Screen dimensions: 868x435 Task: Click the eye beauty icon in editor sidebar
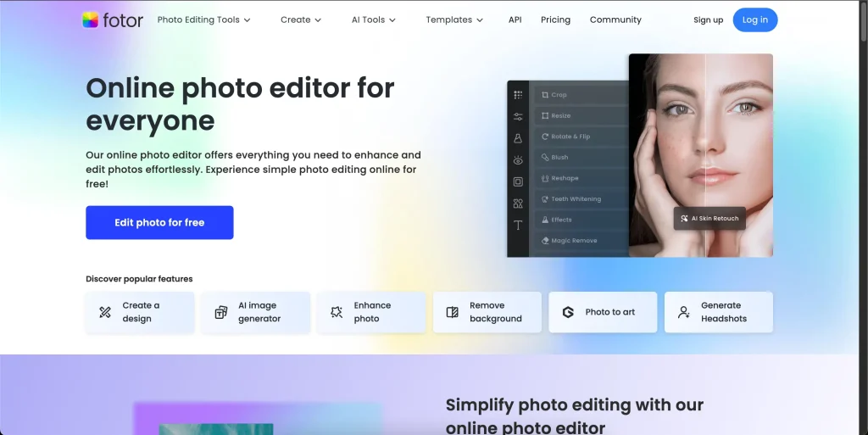click(518, 160)
